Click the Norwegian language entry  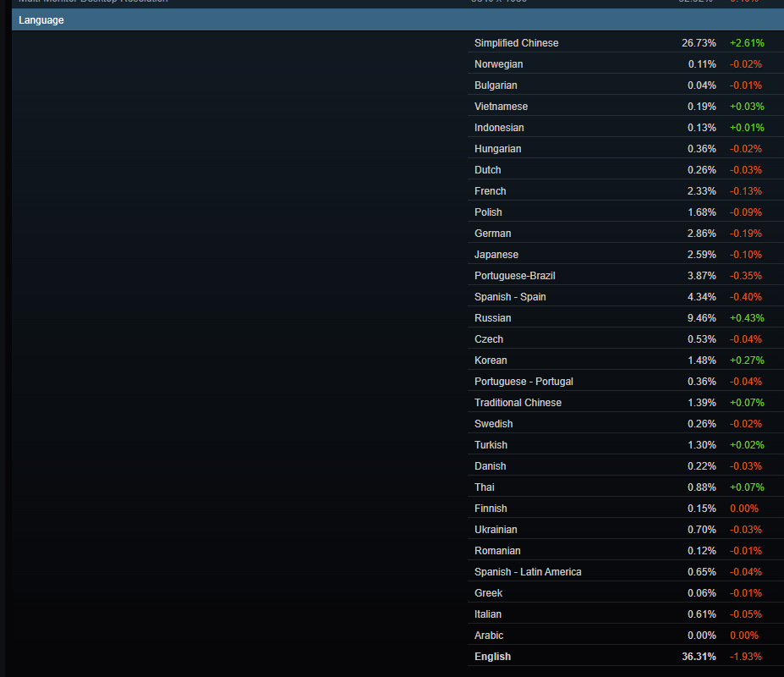coord(498,64)
